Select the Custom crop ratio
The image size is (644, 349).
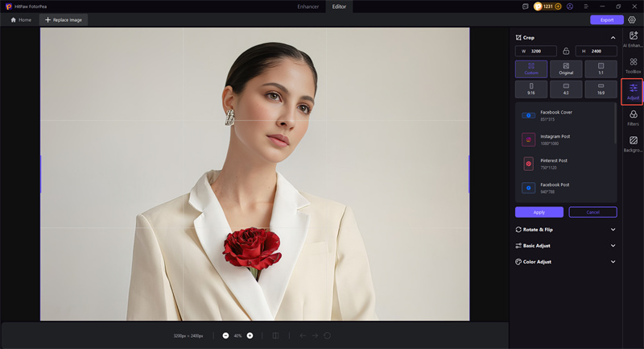pyautogui.click(x=531, y=69)
